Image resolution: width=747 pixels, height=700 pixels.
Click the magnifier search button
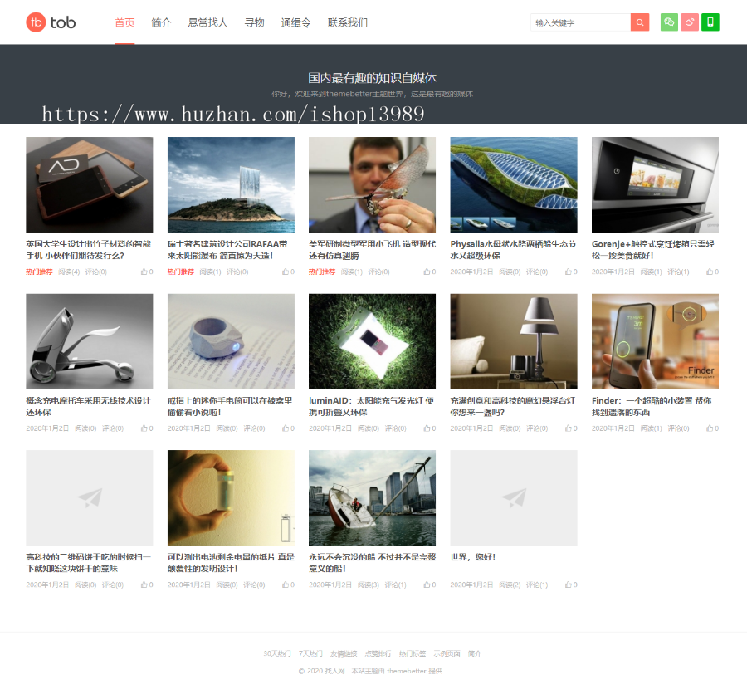639,22
